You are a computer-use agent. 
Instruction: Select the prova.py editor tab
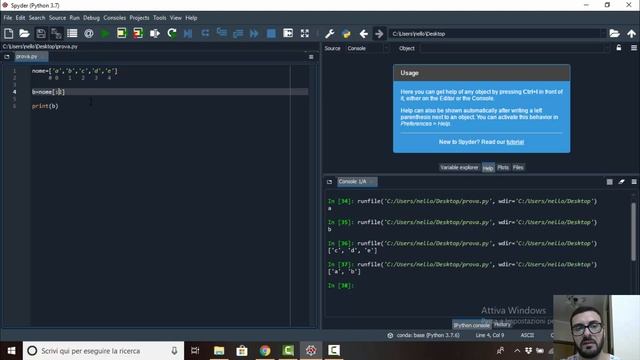click(31, 56)
